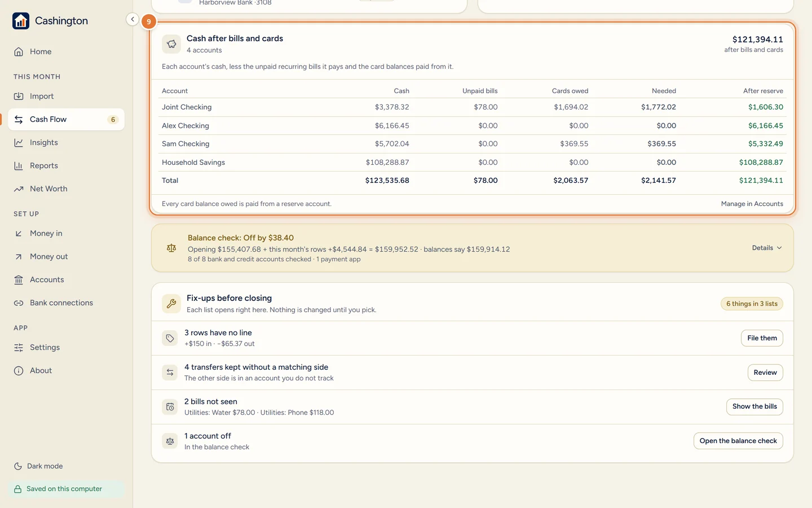Click the $121,394.11 total in card header
This screenshot has height=508, width=812.
757,40
